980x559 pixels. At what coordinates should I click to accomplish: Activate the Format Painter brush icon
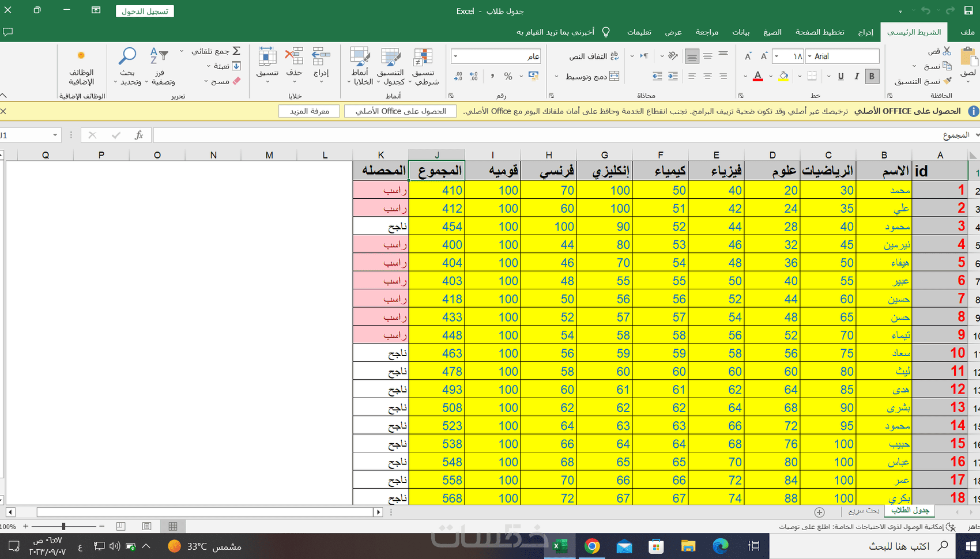pyautogui.click(x=947, y=81)
